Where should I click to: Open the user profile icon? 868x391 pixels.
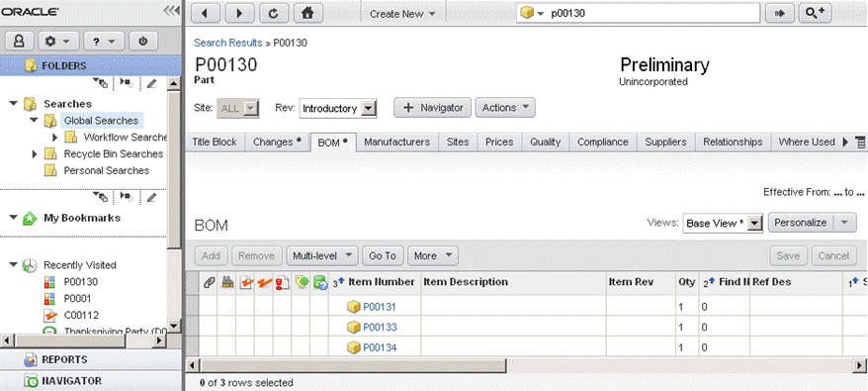coord(20,41)
